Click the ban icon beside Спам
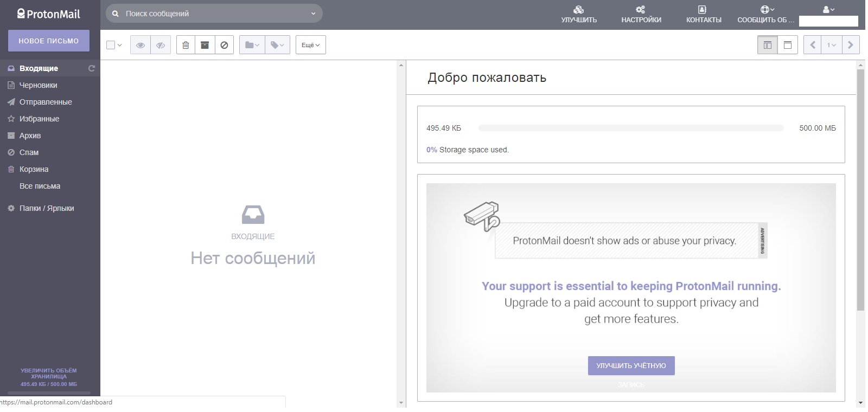 [11, 152]
